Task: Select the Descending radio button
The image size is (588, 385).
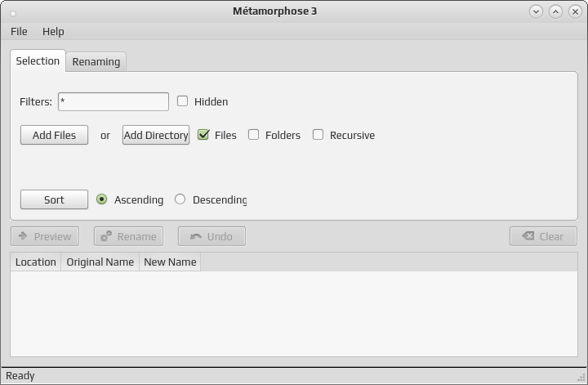Action: [x=180, y=199]
